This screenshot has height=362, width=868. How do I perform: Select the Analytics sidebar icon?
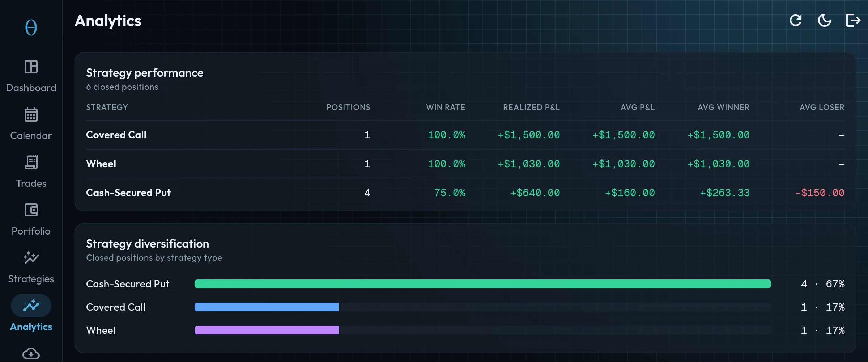click(31, 306)
